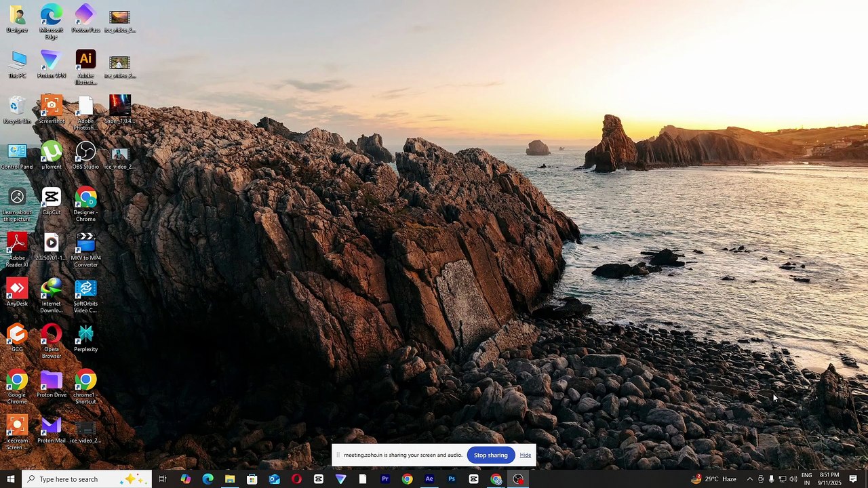Select the uTorrent desktop shortcut
Image resolution: width=868 pixels, height=488 pixels.
pos(52,152)
